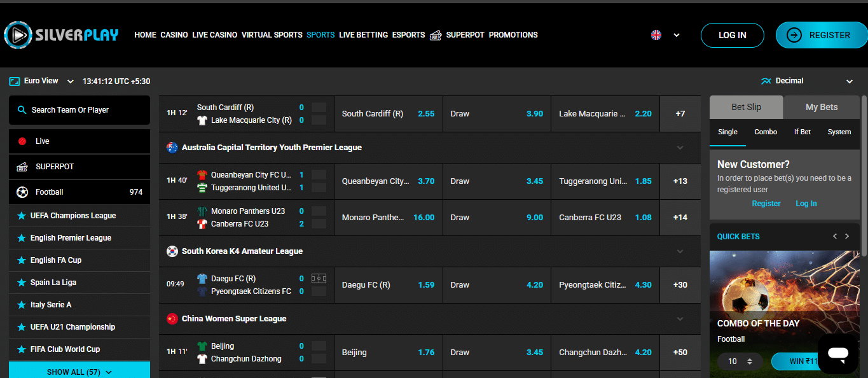Screen dimensions: 868x378
Task: Open pitch view icon for Daegu FC match
Action: pyautogui.click(x=319, y=279)
